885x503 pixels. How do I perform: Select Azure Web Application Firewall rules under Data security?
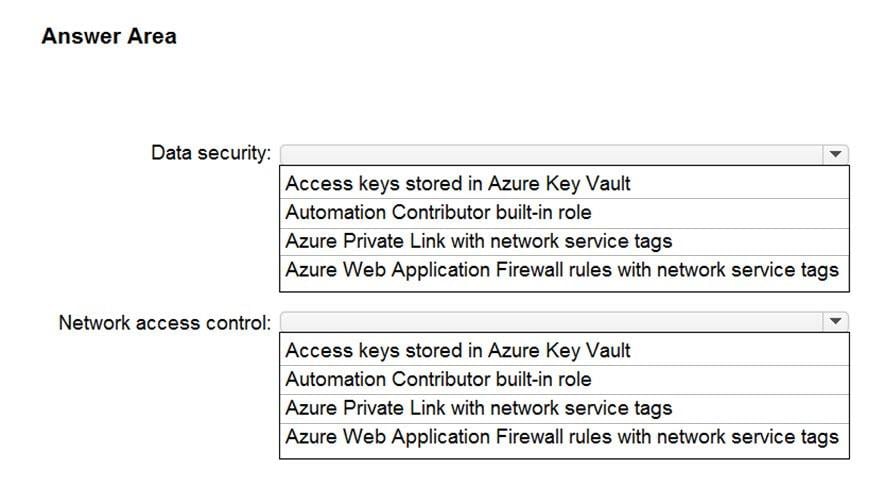pos(564,270)
